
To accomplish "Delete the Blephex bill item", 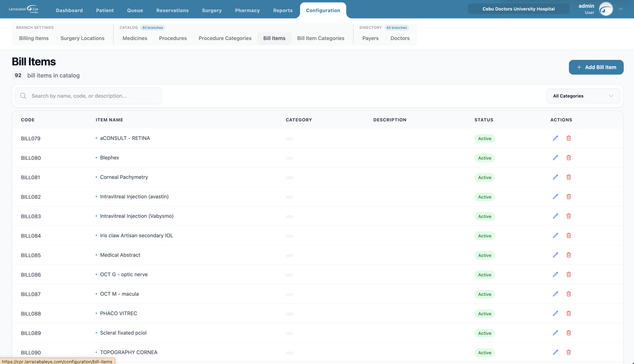I will click(569, 158).
